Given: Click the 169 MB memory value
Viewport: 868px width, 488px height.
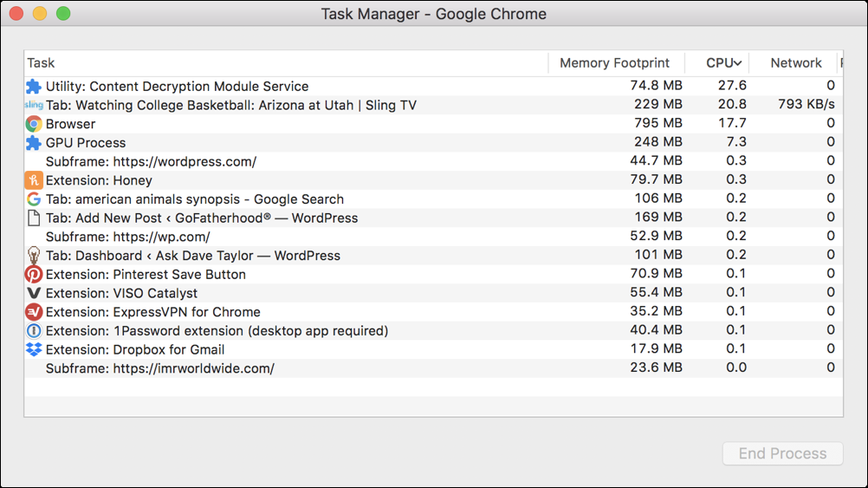Looking at the screenshot, I should click(658, 218).
